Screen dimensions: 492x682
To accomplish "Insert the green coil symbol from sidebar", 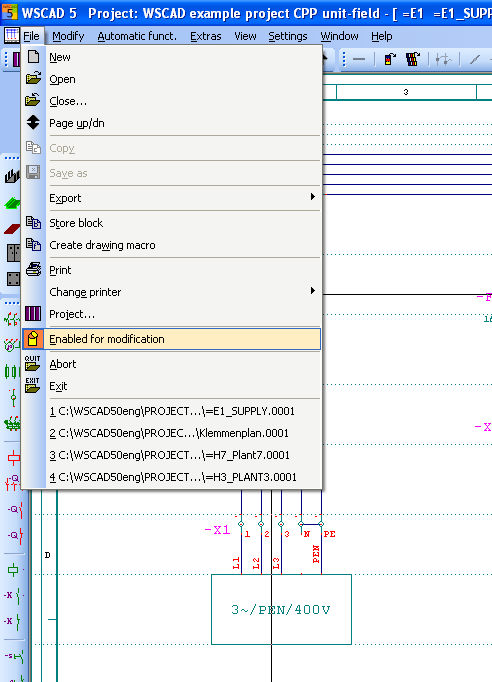I will (13, 570).
